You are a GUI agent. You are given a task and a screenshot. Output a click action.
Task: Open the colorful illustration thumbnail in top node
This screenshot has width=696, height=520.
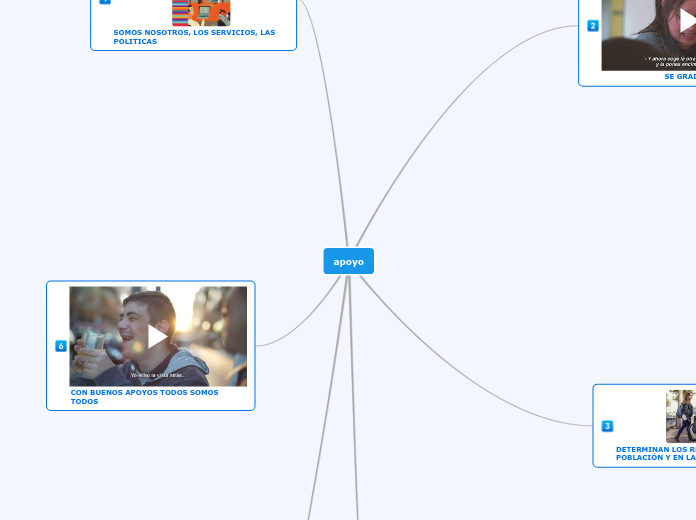201,13
